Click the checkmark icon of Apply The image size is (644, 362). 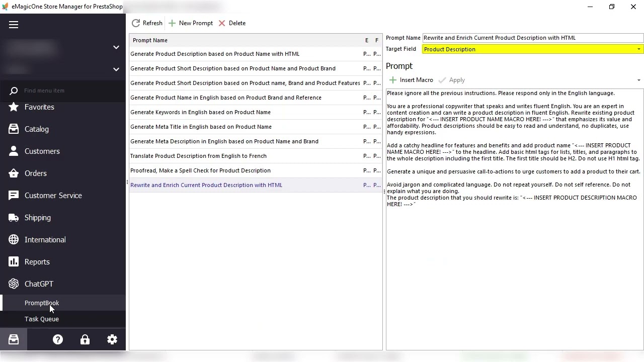click(x=442, y=80)
